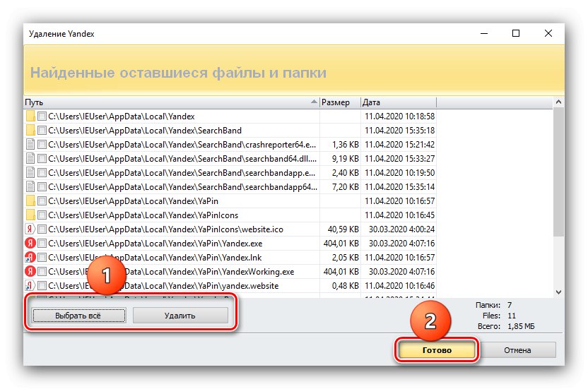The width and height of the screenshot is (588, 389).
Task: Sort by the Размер column header
Action: (340, 102)
